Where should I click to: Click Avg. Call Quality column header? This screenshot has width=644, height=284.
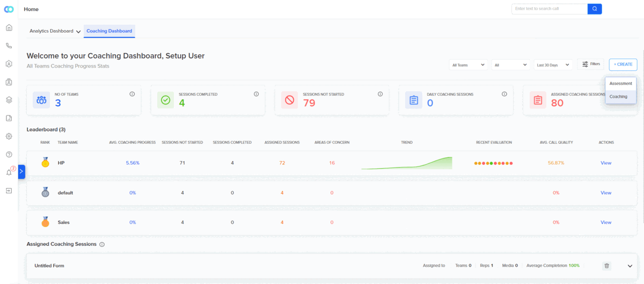pos(557,142)
